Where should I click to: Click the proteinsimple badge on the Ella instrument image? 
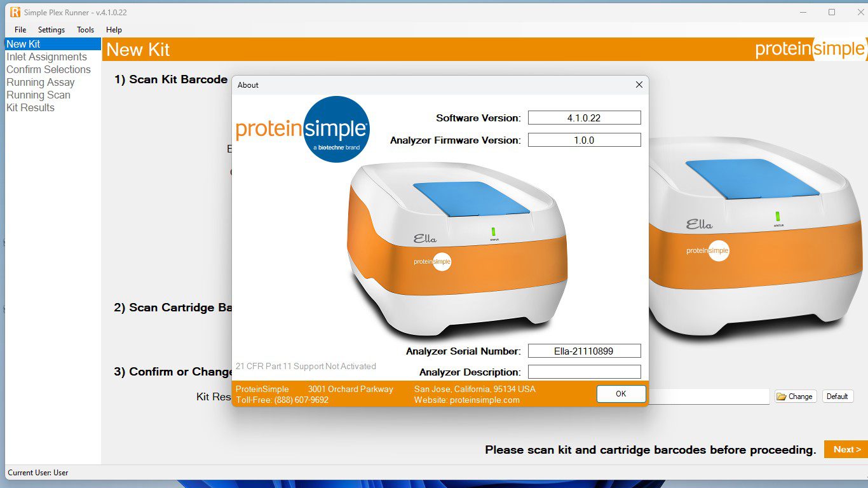433,261
